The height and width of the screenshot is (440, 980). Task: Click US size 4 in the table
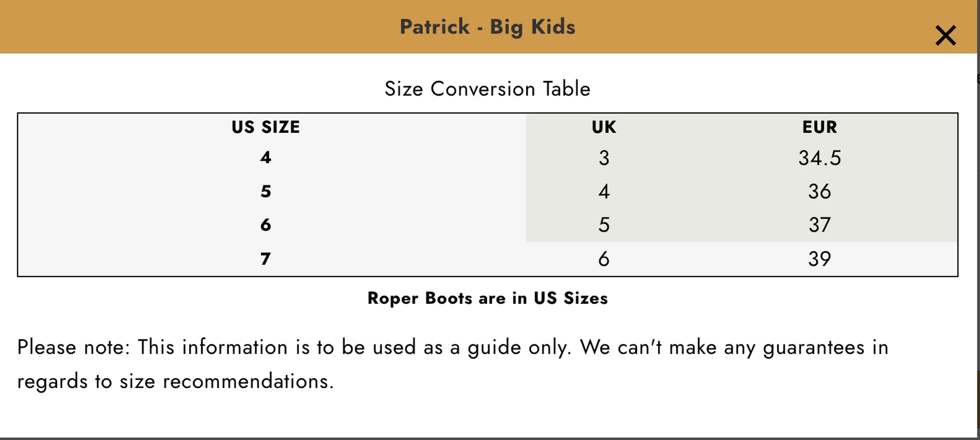[x=266, y=158]
